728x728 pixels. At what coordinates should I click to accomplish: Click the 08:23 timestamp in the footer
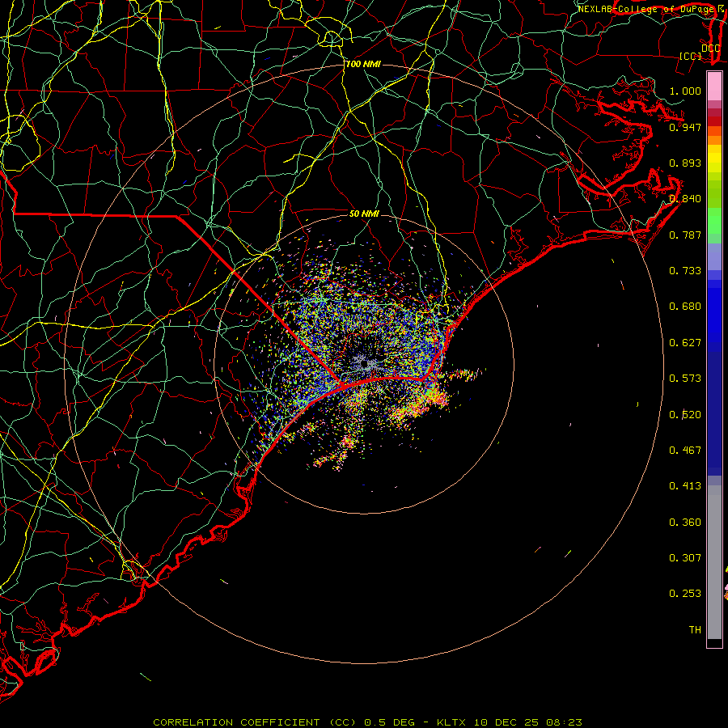(564, 722)
